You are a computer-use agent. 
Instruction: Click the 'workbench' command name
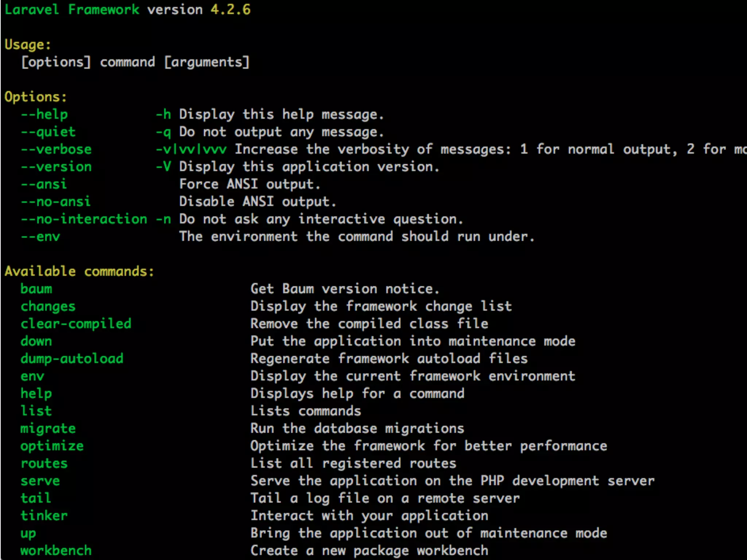56,551
